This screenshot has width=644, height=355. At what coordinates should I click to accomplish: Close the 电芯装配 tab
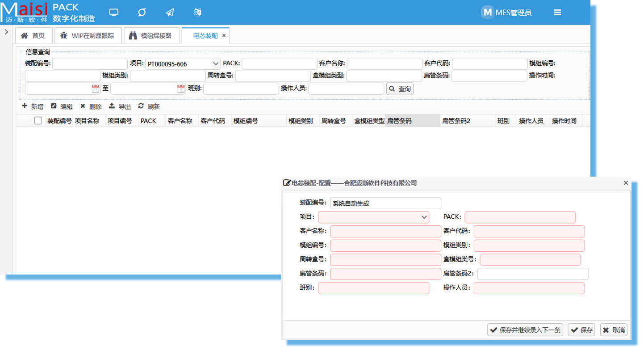click(x=224, y=36)
